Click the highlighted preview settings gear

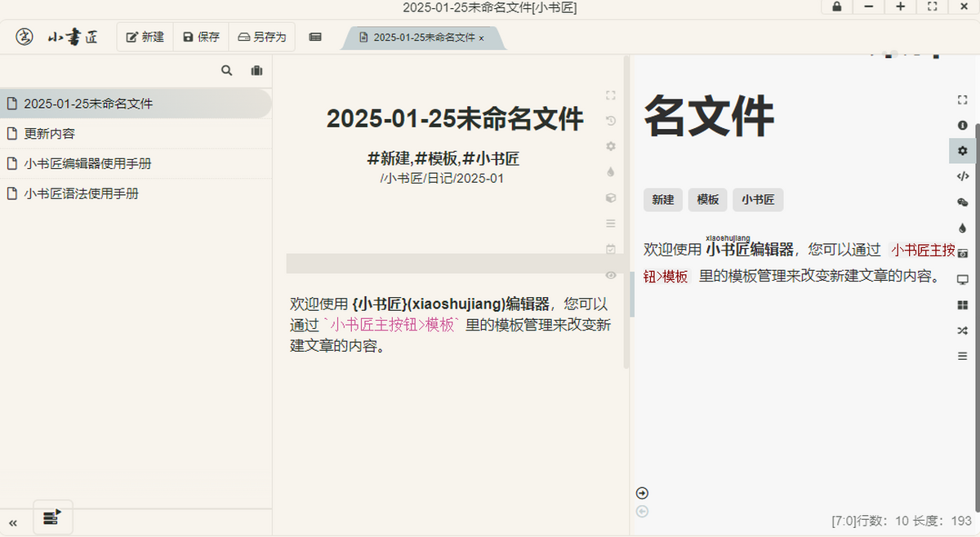(962, 151)
